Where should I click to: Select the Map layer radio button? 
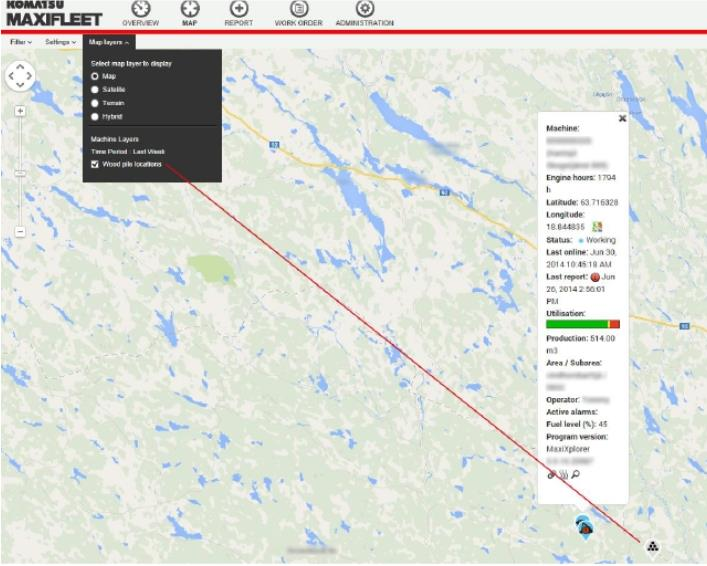95,76
